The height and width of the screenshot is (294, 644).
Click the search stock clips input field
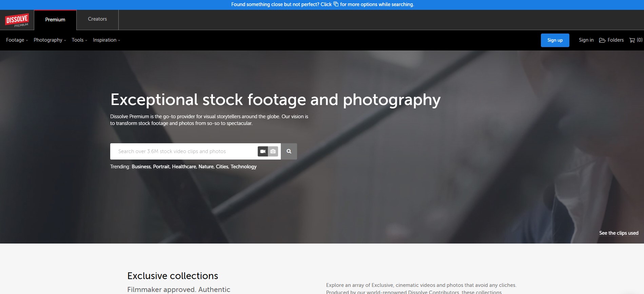(184, 151)
